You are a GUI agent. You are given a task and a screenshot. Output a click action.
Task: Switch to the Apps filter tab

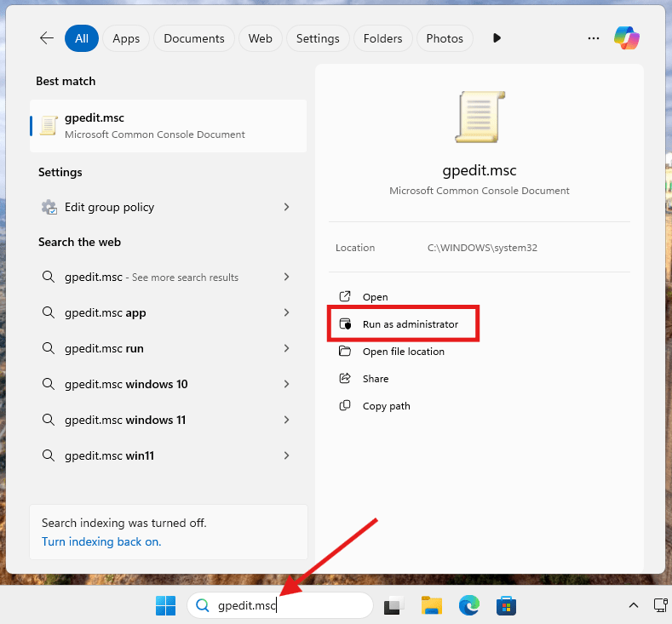(x=126, y=38)
